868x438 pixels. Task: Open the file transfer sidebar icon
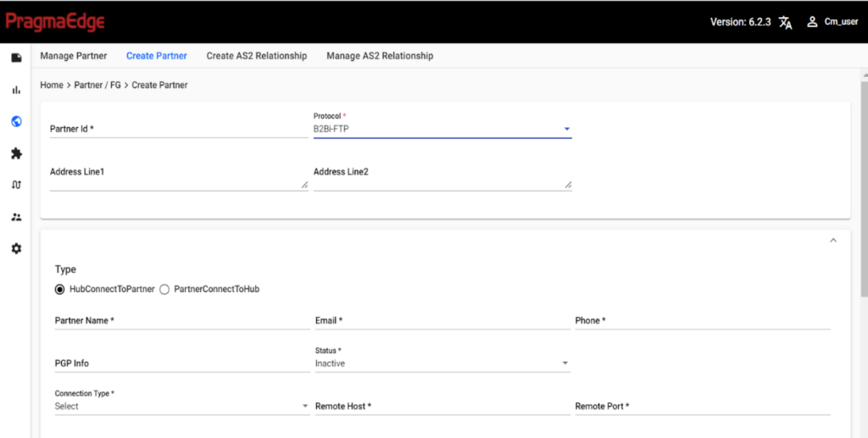(17, 58)
